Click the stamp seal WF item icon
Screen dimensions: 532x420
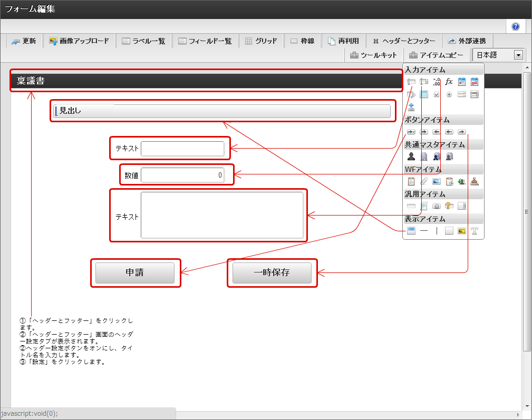pyautogui.click(x=475, y=181)
